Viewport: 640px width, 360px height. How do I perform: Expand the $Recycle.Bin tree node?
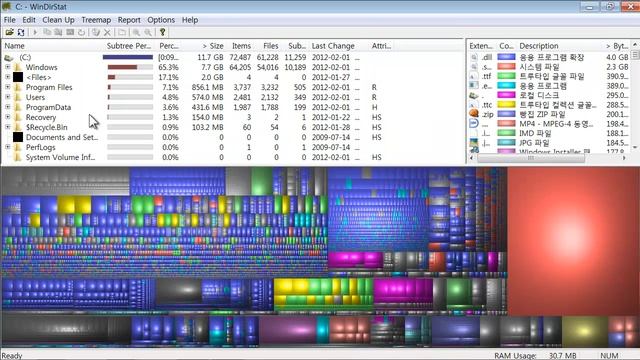click(7, 127)
